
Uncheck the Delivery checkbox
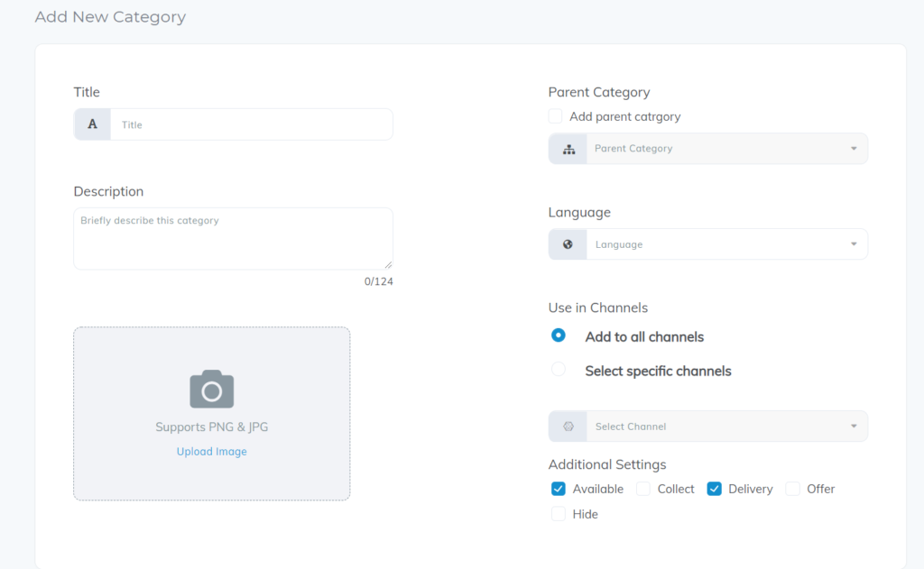pos(715,489)
